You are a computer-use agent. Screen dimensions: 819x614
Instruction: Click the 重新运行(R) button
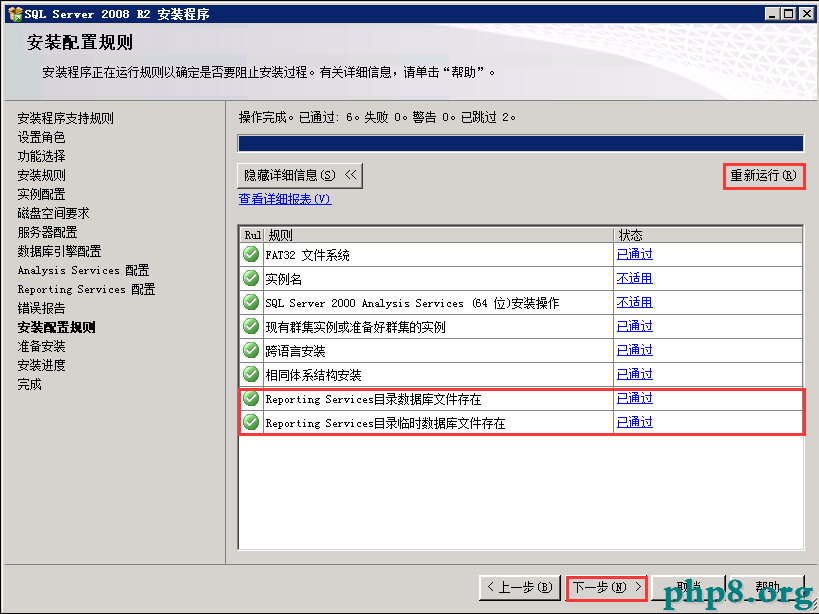click(764, 176)
